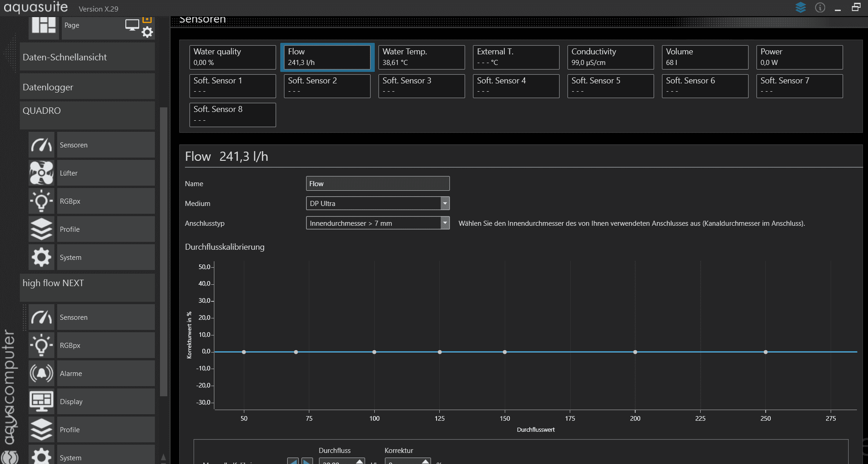The height and width of the screenshot is (464, 868).
Task: Select the Soft. Sensor 8 tile
Action: point(233,115)
